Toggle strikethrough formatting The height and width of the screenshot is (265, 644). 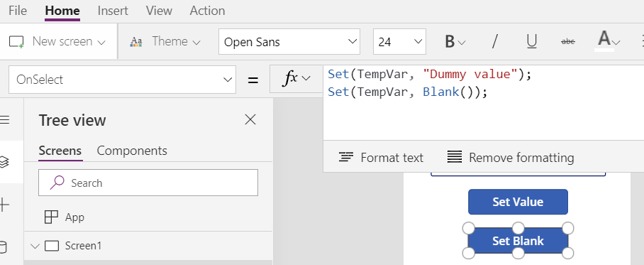pos(568,41)
